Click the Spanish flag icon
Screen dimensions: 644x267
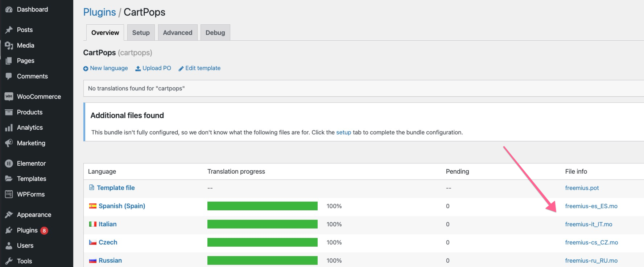pyautogui.click(x=93, y=206)
